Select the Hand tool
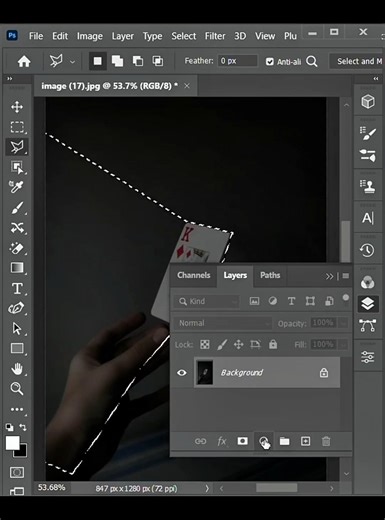The image size is (385, 520). point(17,369)
